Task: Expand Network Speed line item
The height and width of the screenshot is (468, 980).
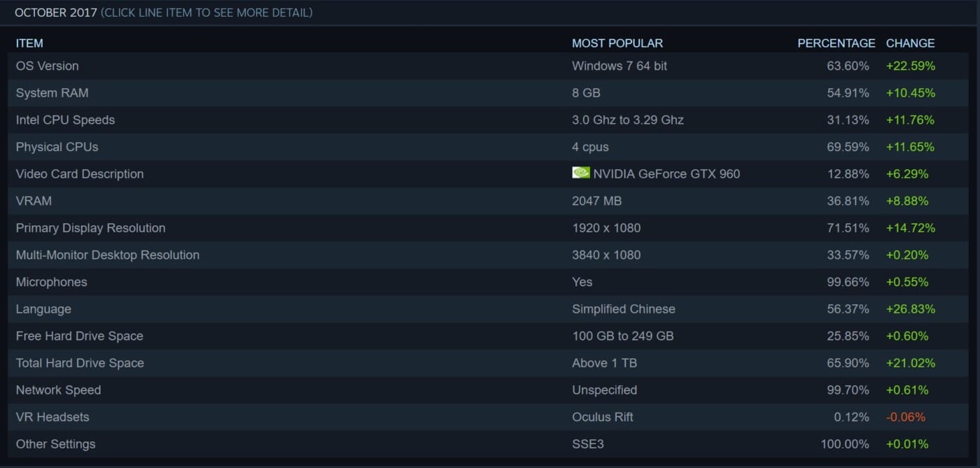Action: click(x=59, y=390)
